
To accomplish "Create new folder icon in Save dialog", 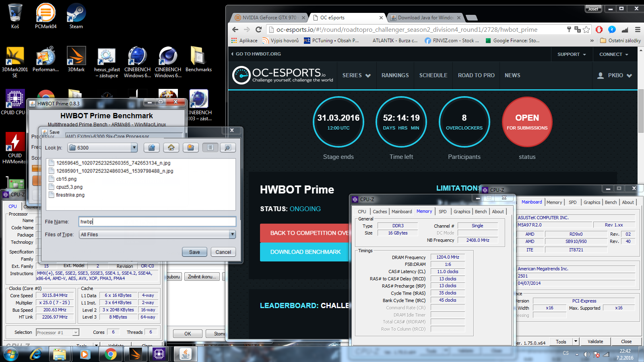I will coord(191,148).
